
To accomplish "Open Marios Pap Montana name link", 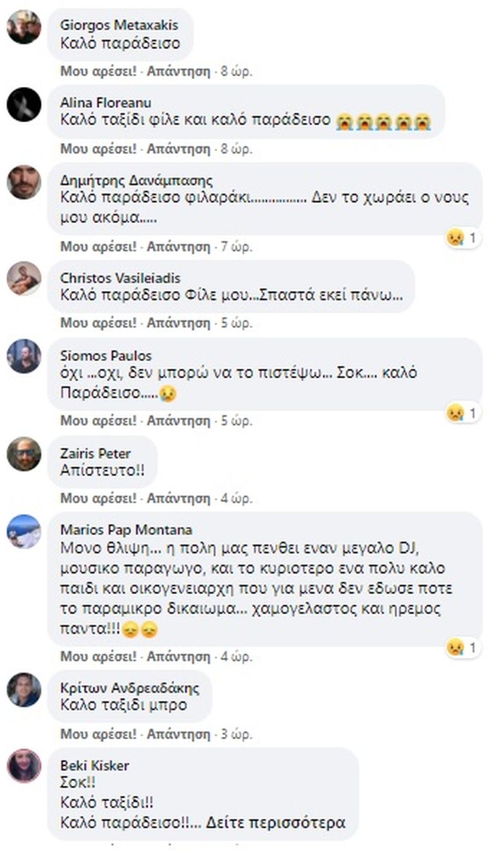I will pos(126,530).
